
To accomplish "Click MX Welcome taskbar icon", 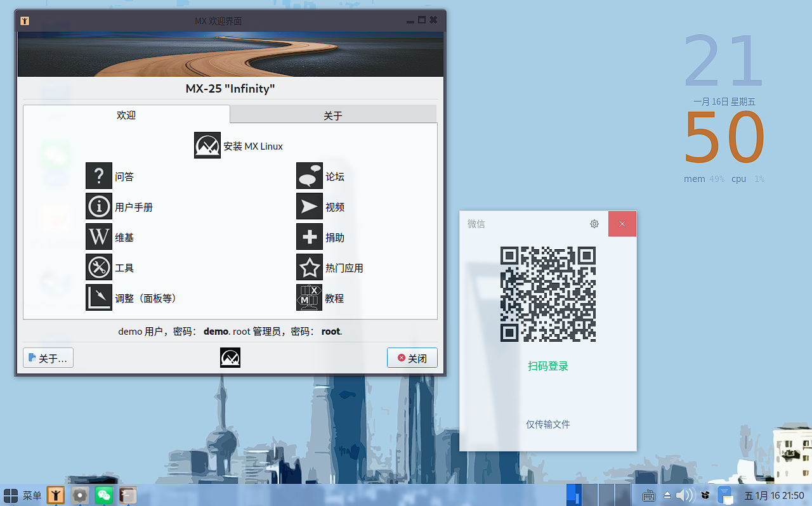I will click(x=56, y=495).
